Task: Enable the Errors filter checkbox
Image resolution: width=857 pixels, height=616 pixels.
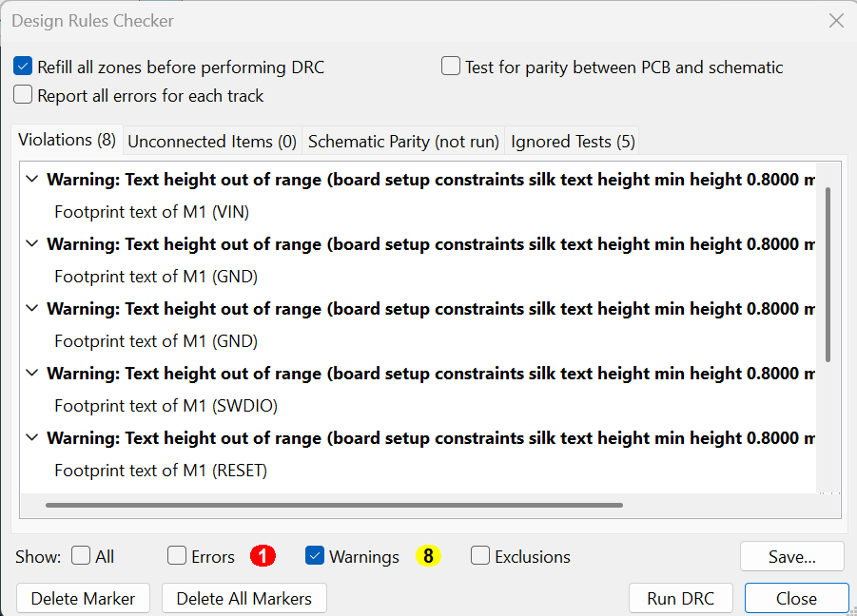Action: point(177,556)
